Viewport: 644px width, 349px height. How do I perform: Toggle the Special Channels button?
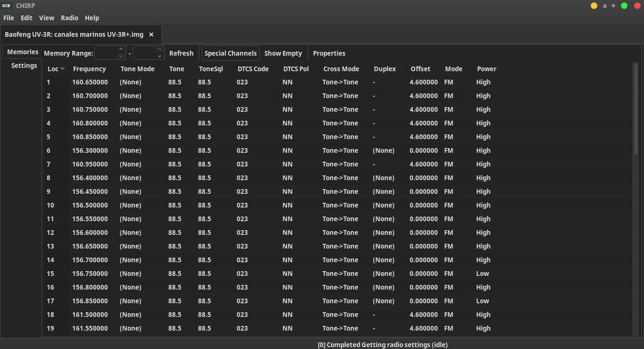tap(231, 53)
